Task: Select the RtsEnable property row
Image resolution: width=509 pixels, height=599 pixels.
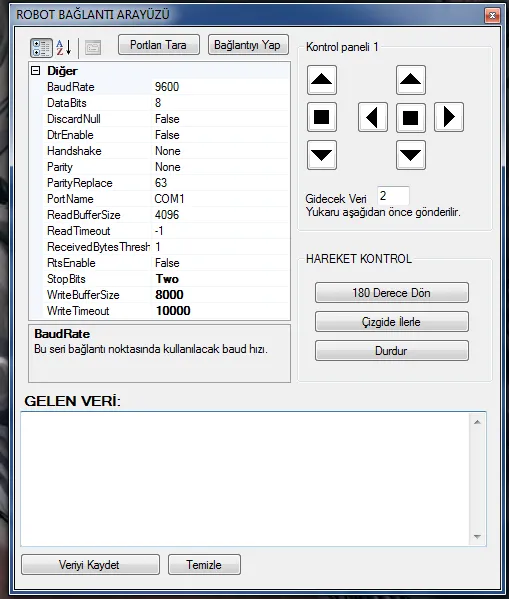Action: [x=166, y=263]
